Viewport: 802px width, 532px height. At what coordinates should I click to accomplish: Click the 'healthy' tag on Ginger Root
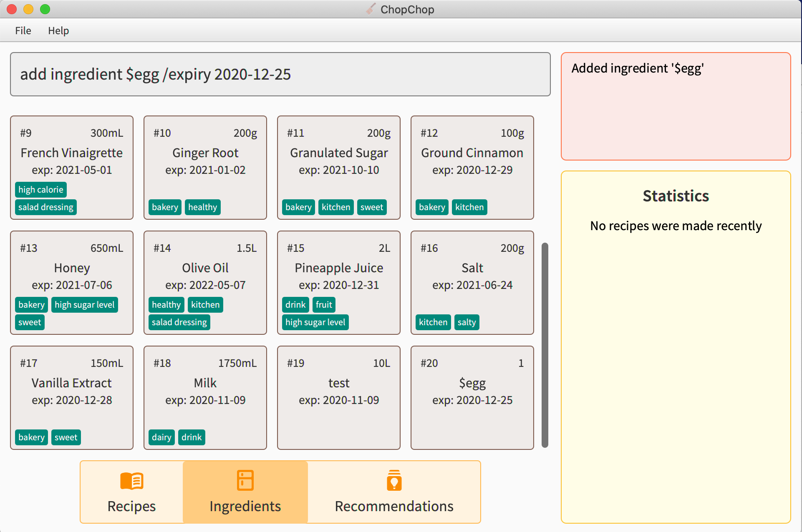coord(202,207)
